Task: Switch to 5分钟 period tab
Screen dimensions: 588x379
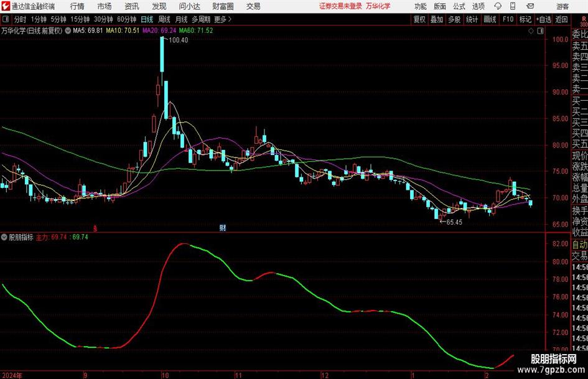Action: click(58, 19)
